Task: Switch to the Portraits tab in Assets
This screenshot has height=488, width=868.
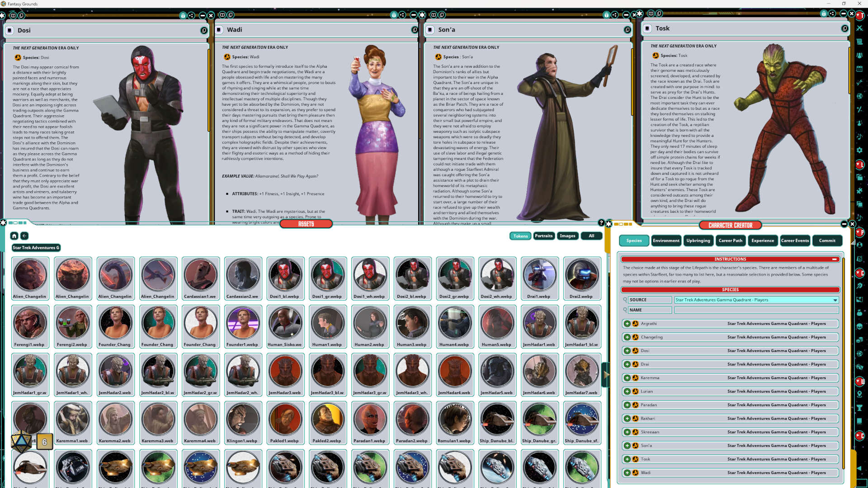Action: 544,236
